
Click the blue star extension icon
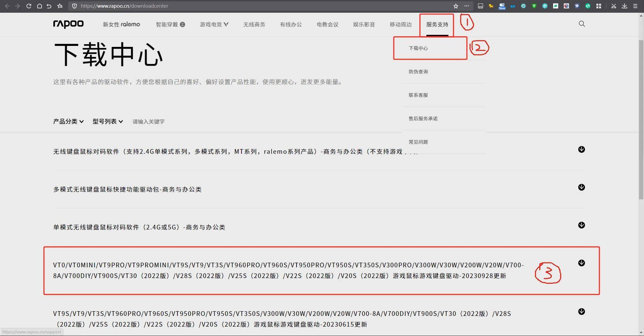click(577, 6)
